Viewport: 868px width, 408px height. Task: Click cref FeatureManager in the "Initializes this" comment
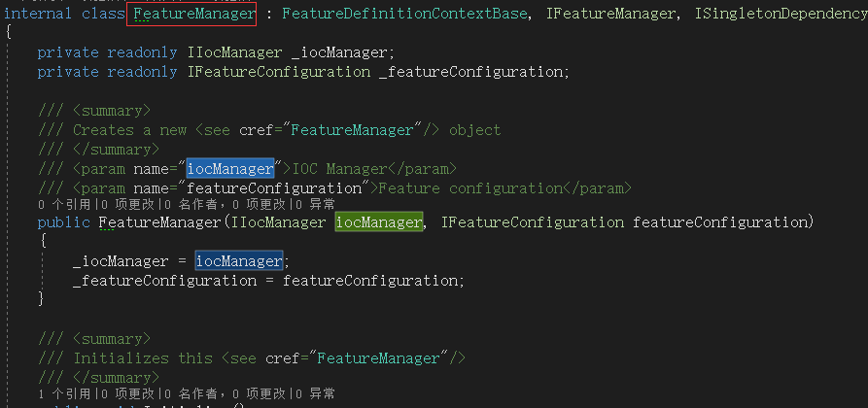(x=379, y=358)
